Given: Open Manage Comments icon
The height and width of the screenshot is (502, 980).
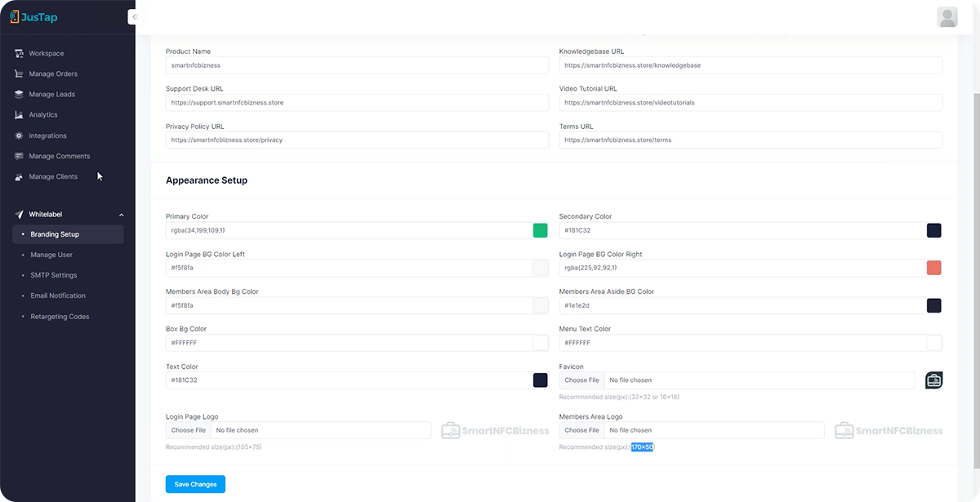Looking at the screenshot, I should (x=19, y=156).
